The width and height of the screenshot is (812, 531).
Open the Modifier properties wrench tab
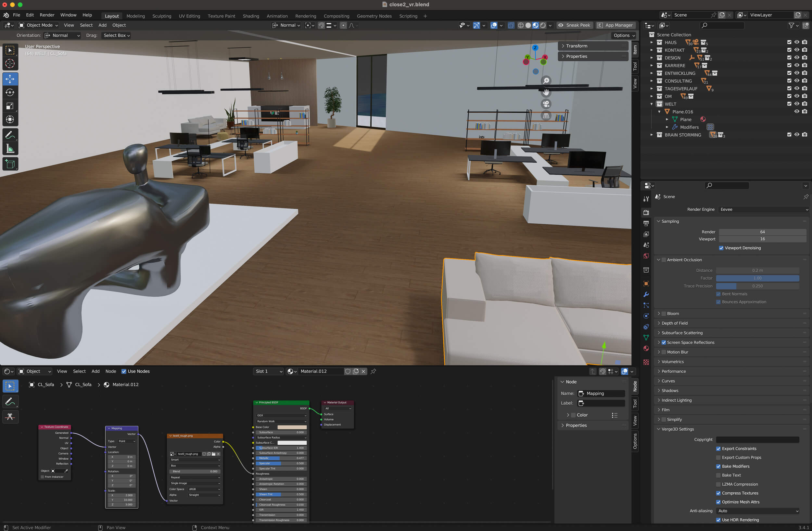coord(646,294)
